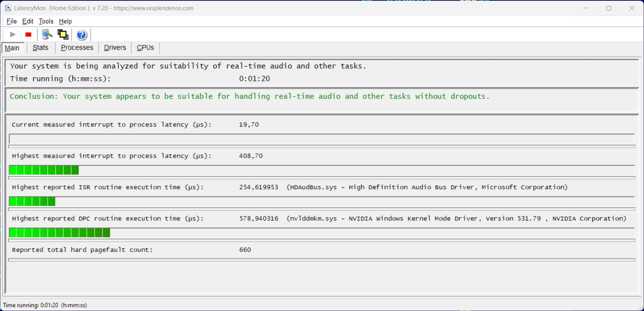Viewport: 644px width, 311px height.
Task: Click the current interrupt latency empty bar
Action: tap(321, 139)
